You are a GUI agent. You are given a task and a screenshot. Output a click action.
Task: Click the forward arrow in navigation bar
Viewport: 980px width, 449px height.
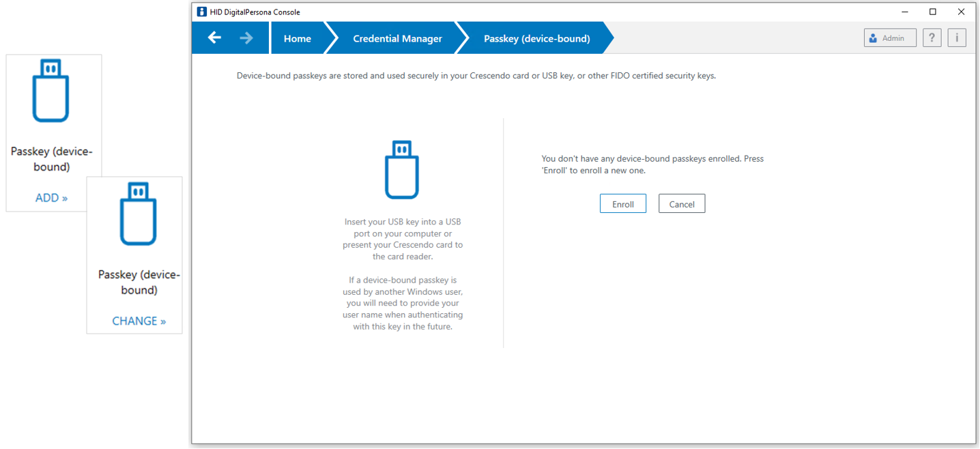pyautogui.click(x=246, y=38)
